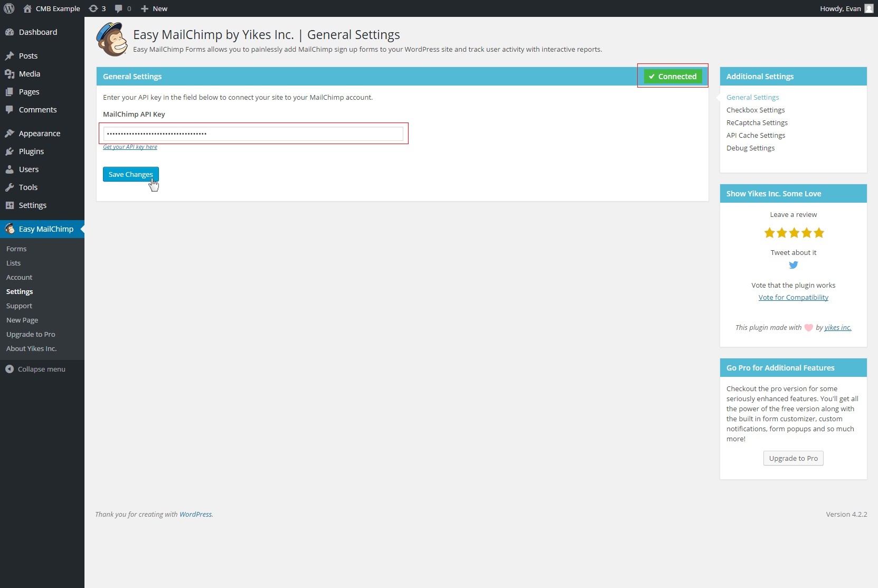Image resolution: width=878 pixels, height=588 pixels.
Task: Click the Users person icon
Action: tap(10, 169)
